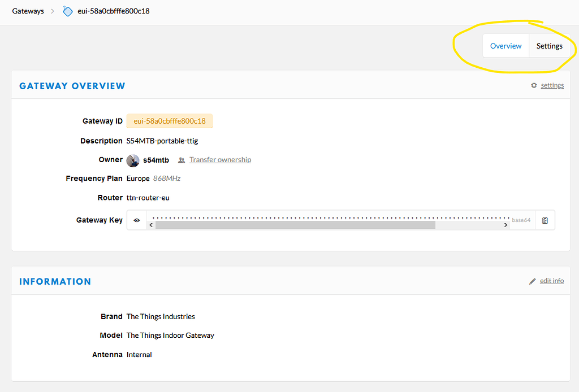Screen dimensions: 579x392
Task: Select the Overview tab
Action: click(505, 46)
